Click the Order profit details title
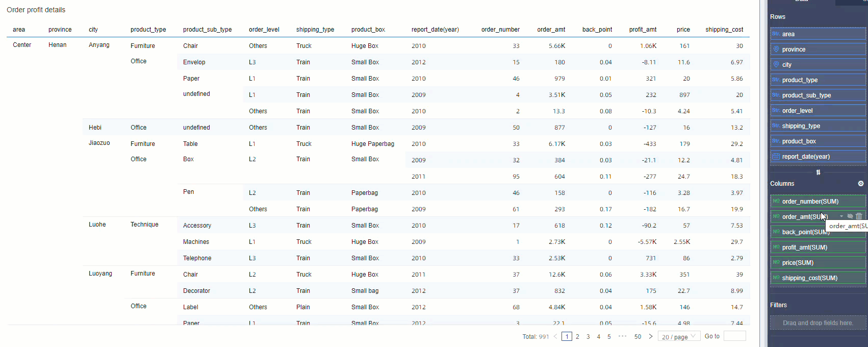This screenshot has width=868, height=347. [36, 10]
